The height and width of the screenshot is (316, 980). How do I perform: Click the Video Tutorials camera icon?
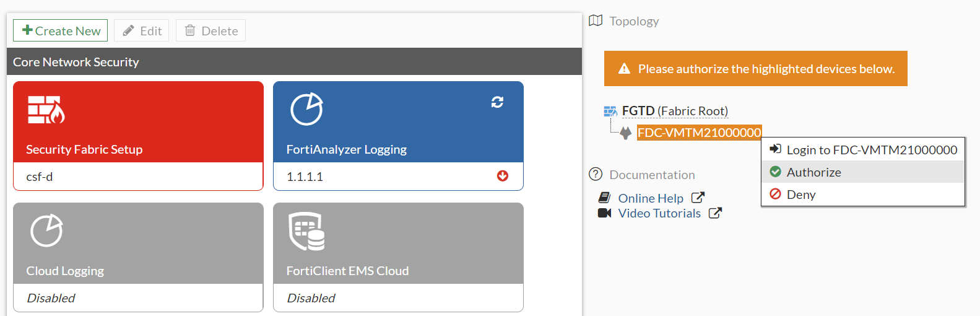click(604, 213)
